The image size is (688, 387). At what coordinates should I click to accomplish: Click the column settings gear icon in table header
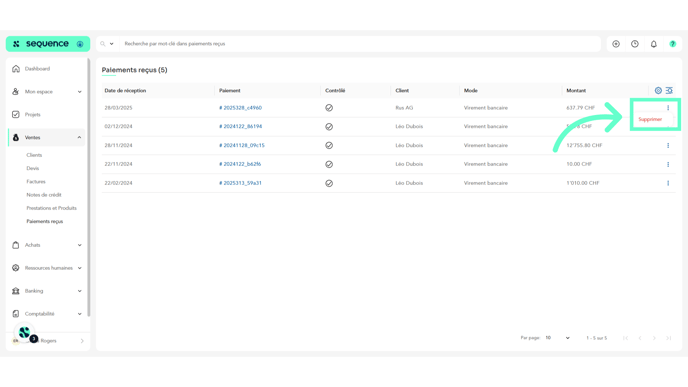[658, 90]
